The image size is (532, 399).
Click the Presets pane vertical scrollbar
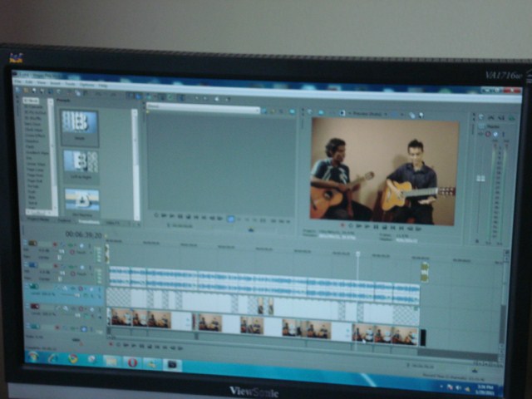(135, 165)
